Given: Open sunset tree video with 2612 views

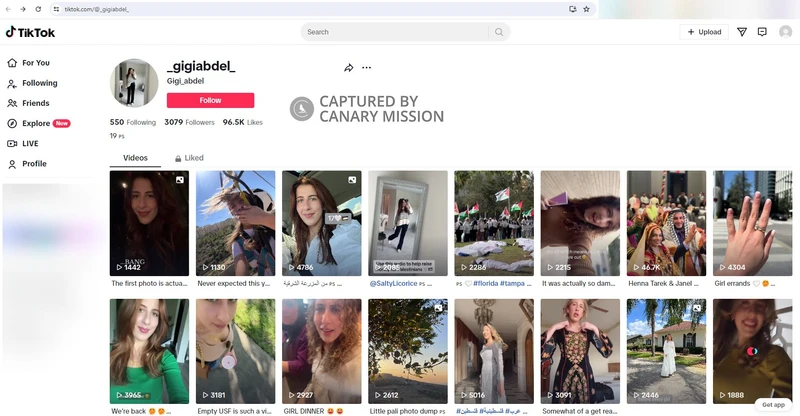Looking at the screenshot, I should click(x=408, y=351).
